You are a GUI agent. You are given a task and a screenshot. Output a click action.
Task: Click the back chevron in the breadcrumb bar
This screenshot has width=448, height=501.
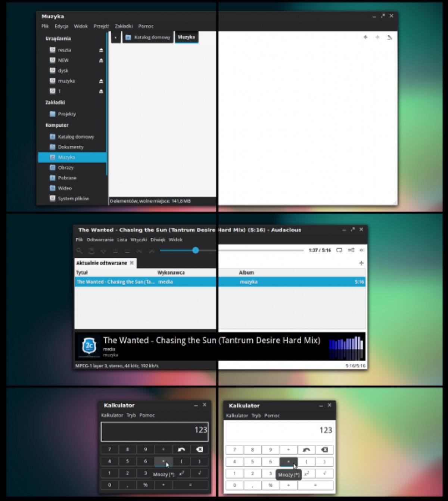(116, 37)
